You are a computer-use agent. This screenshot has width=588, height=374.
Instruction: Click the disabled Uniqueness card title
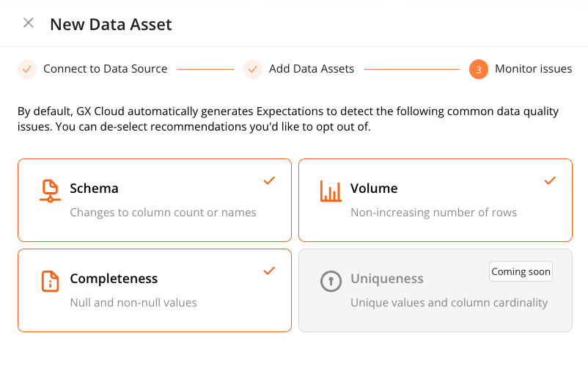point(386,279)
